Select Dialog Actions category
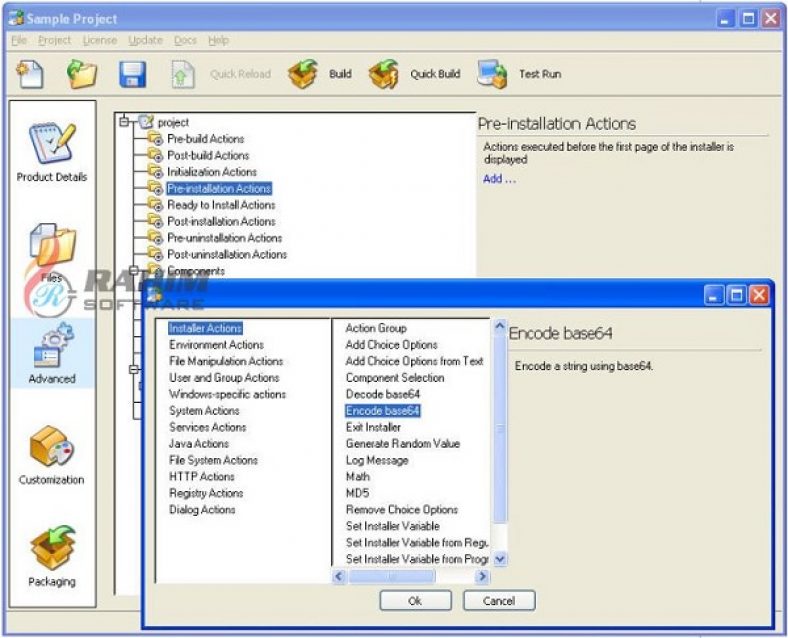Screen dimensions: 788x638 tap(202, 510)
